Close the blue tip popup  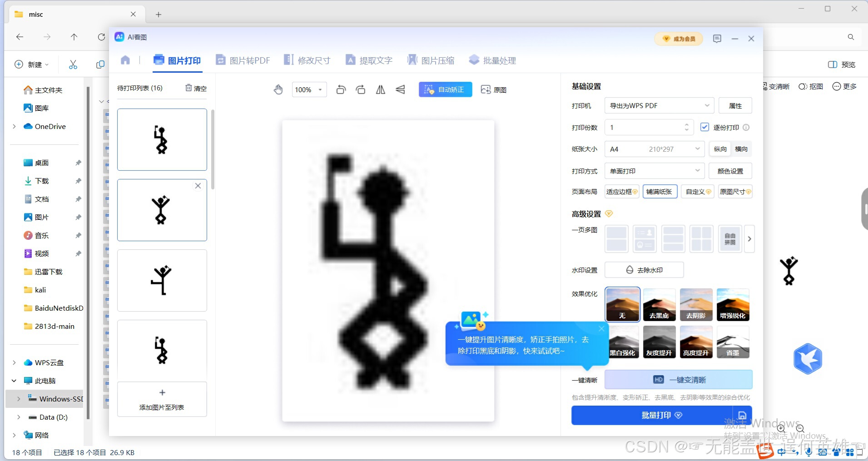click(601, 328)
